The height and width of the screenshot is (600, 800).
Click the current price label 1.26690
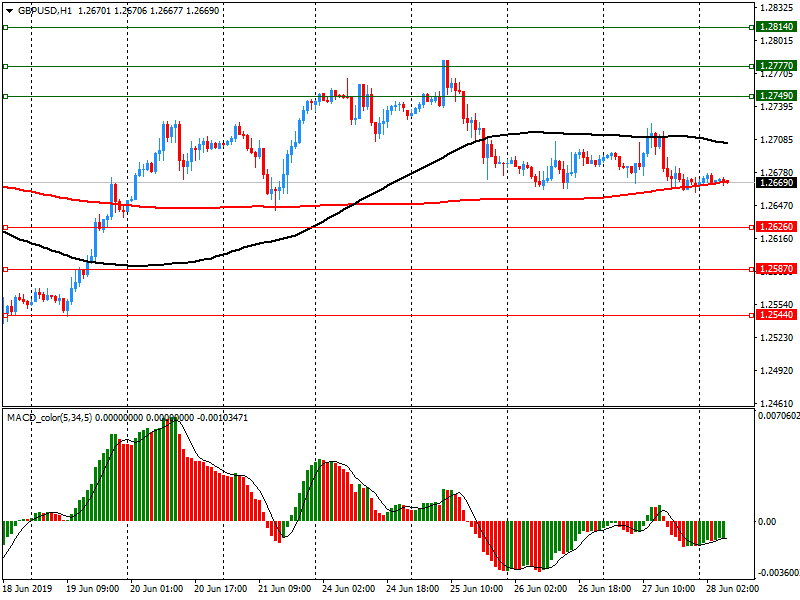pyautogui.click(x=776, y=183)
